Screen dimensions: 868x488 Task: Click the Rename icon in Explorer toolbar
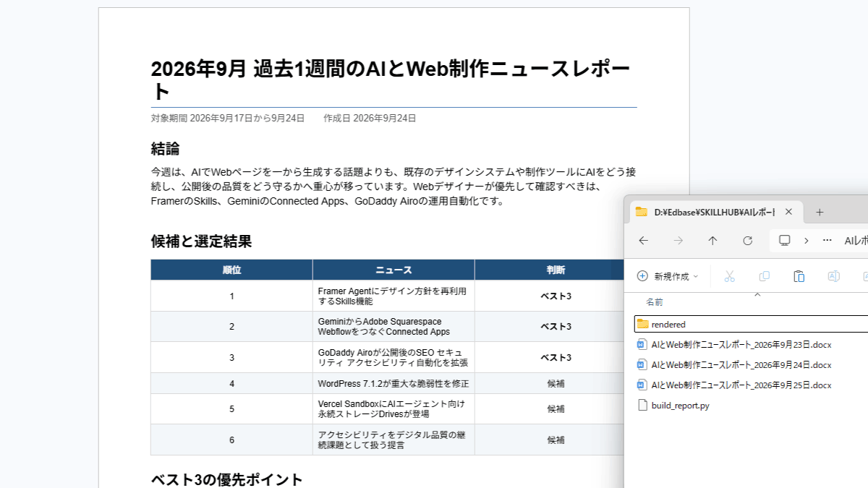point(833,276)
